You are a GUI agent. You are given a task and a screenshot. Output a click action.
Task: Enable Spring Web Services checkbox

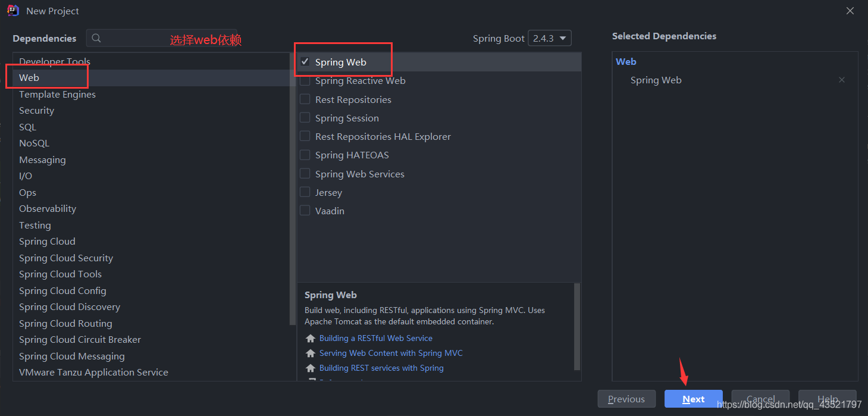305,174
